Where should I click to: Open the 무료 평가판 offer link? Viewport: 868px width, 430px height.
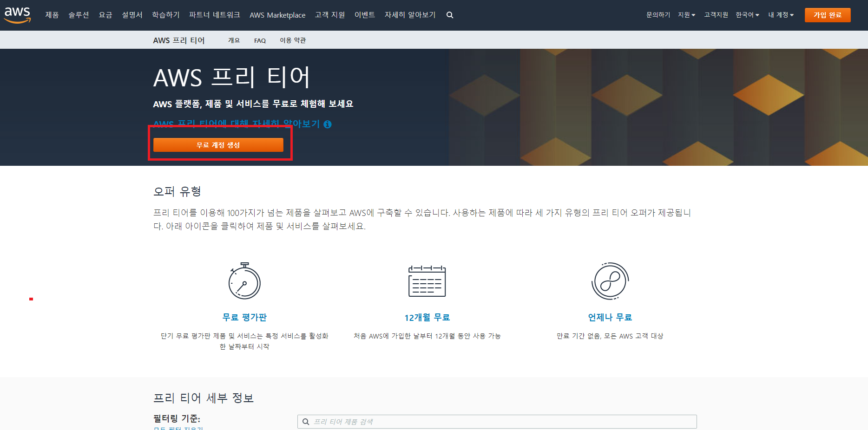244,317
